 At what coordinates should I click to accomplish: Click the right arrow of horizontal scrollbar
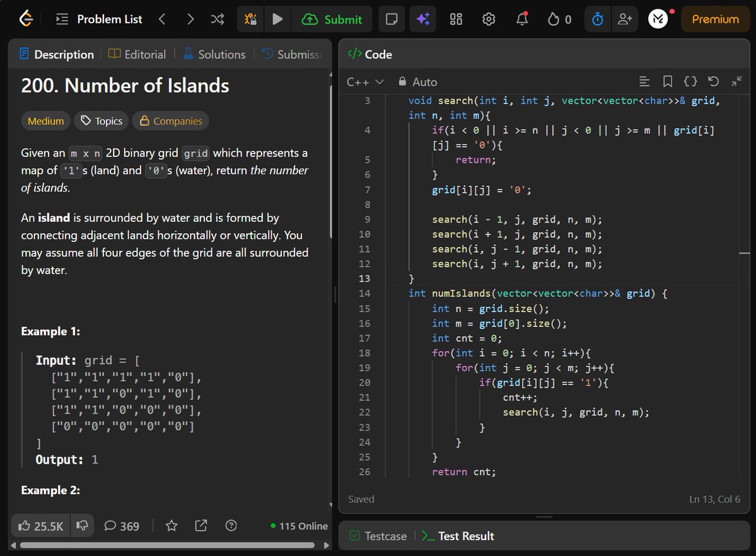(x=327, y=545)
